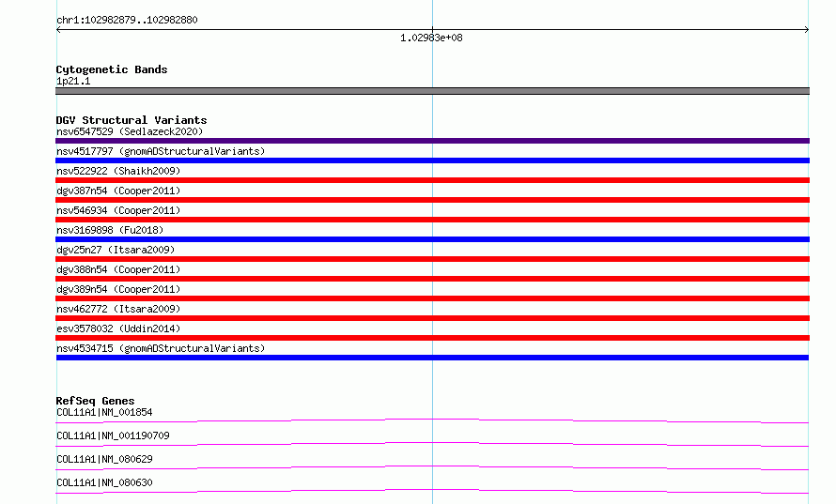Click the red nsv546934 variant bar
Screen dimensions: 836x504
point(432,220)
